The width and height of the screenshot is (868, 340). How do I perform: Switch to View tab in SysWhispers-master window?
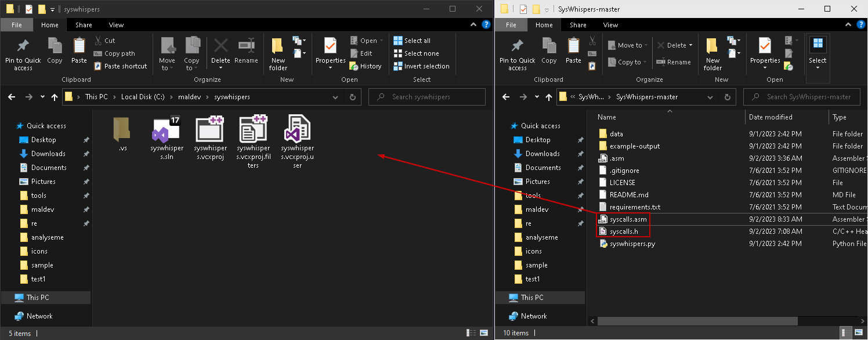coord(610,25)
